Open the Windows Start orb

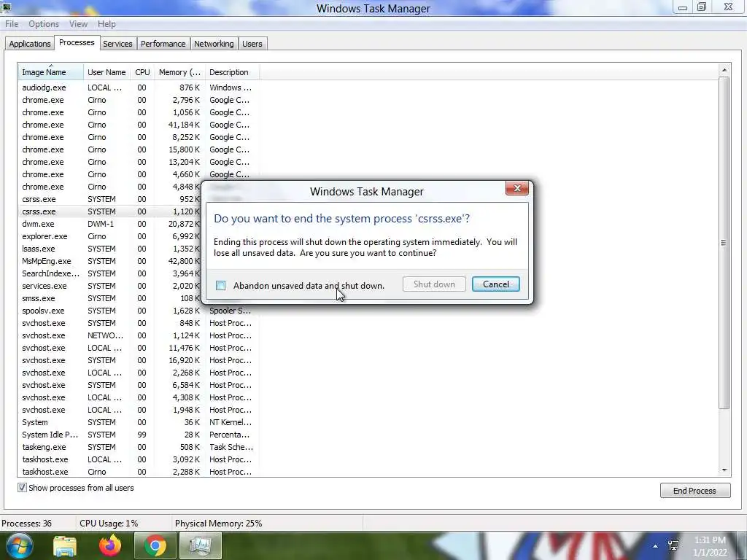click(x=19, y=545)
